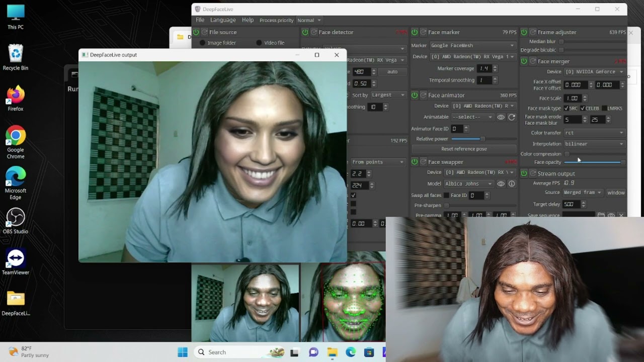Open File Explorer from the taskbar
The height and width of the screenshot is (362, 644).
point(332,352)
